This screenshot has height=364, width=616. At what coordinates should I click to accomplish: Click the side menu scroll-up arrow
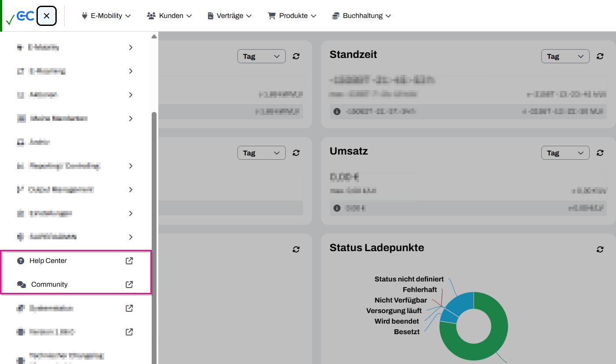click(x=154, y=37)
